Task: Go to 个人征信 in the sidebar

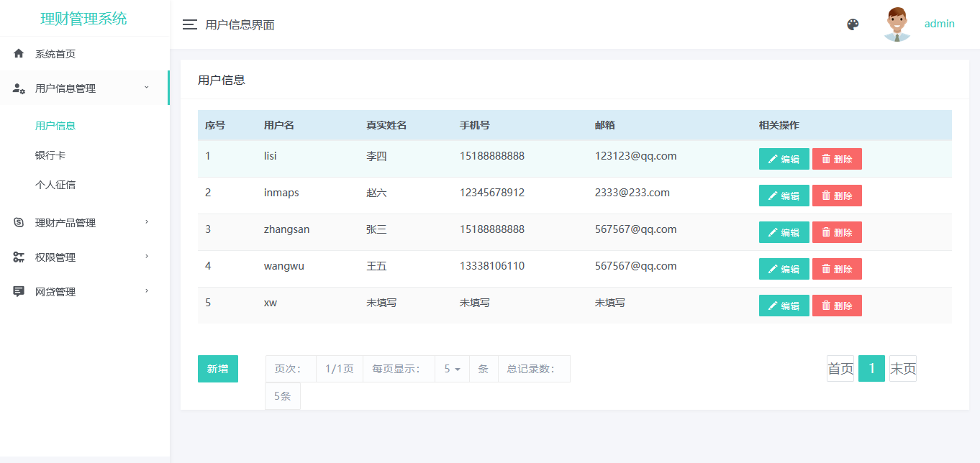Action: pyautogui.click(x=55, y=185)
